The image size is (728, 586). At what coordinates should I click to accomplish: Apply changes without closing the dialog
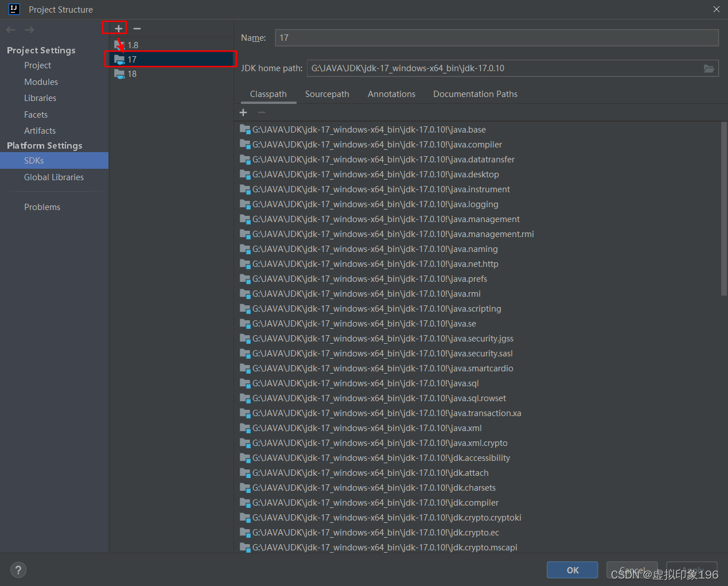click(691, 569)
